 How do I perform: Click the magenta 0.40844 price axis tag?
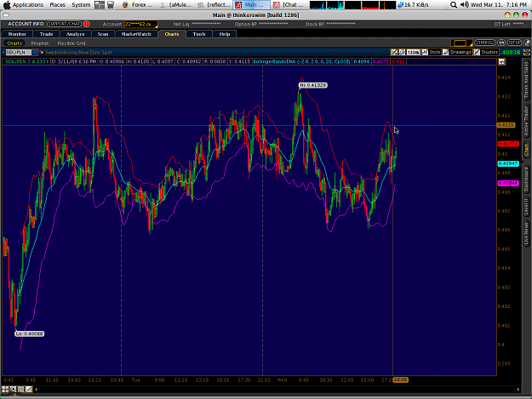pos(508,183)
